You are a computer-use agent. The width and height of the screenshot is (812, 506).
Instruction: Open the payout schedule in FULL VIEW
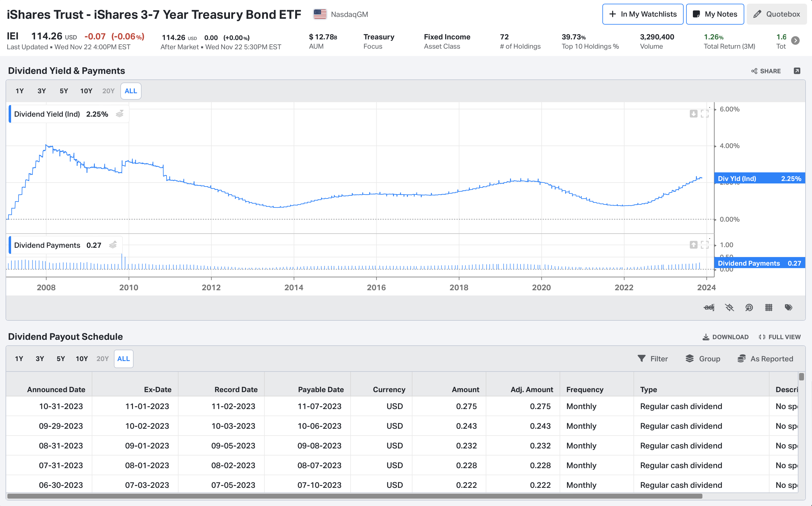point(780,337)
